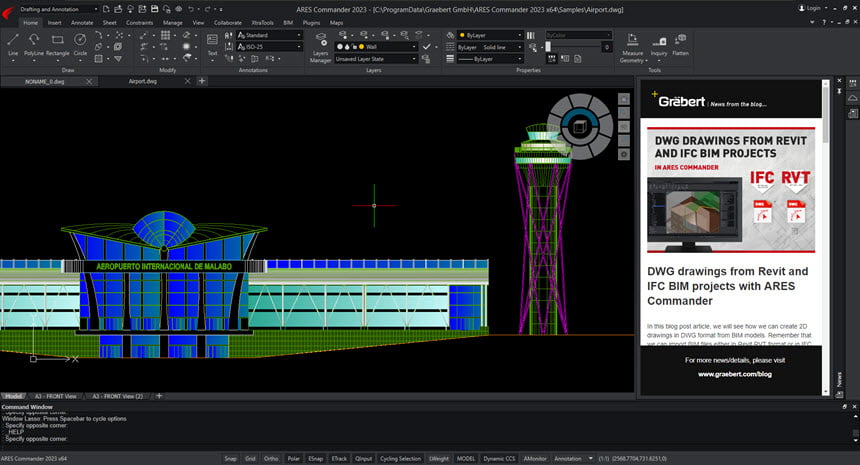
Task: Open the www.graebert.com/blog link
Action: click(734, 374)
